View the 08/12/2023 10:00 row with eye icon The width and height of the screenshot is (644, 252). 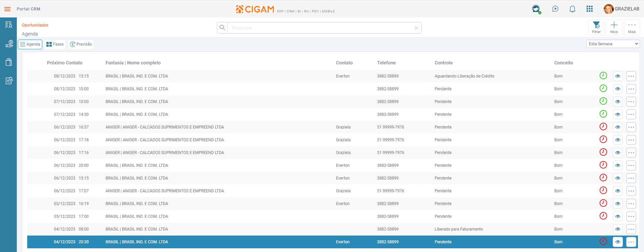coord(618,89)
